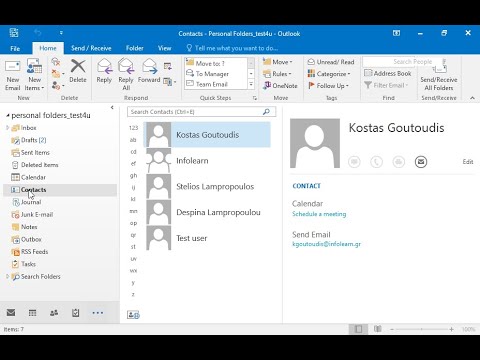Open more navigation options (ellipsis)

coord(98,313)
